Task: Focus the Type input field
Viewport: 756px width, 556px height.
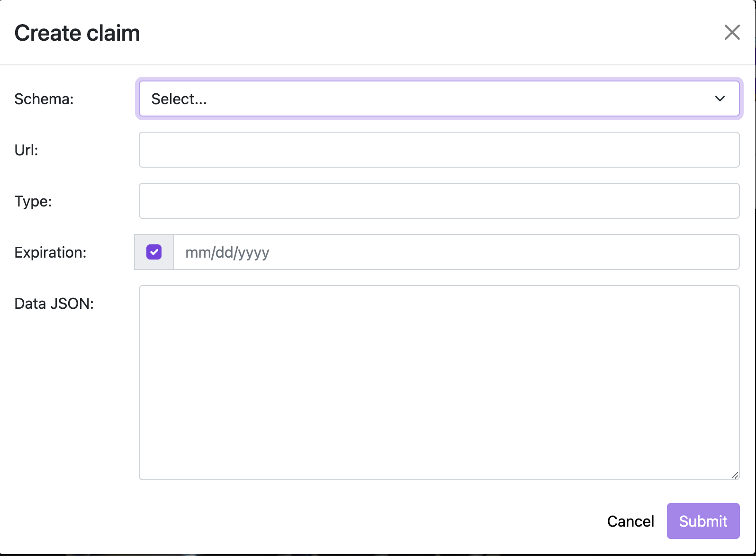Action: click(x=439, y=201)
